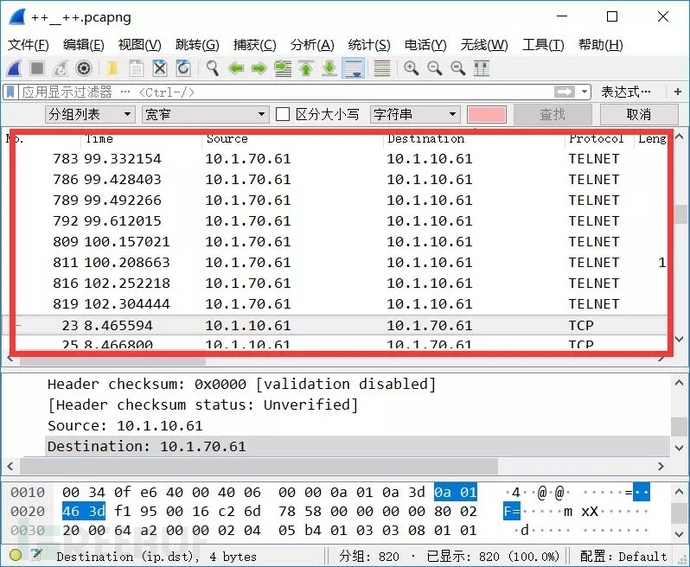Viewport: 690px width, 567px height.
Task: Open the 跳转(G) menu
Action: click(197, 45)
